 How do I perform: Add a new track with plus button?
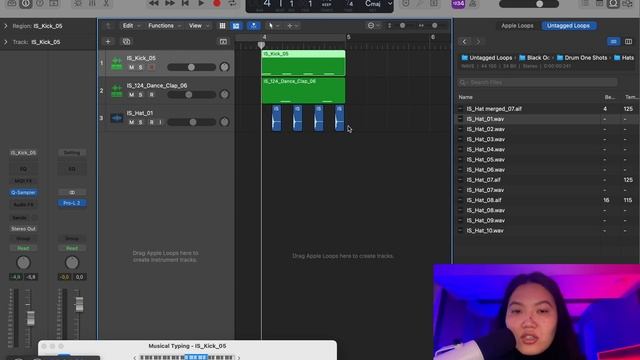108,42
